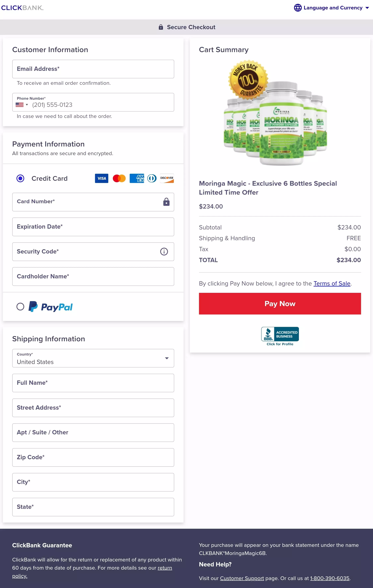This screenshot has height=588, width=373.
Task: Click the Diners Club card icon
Action: 152,179
